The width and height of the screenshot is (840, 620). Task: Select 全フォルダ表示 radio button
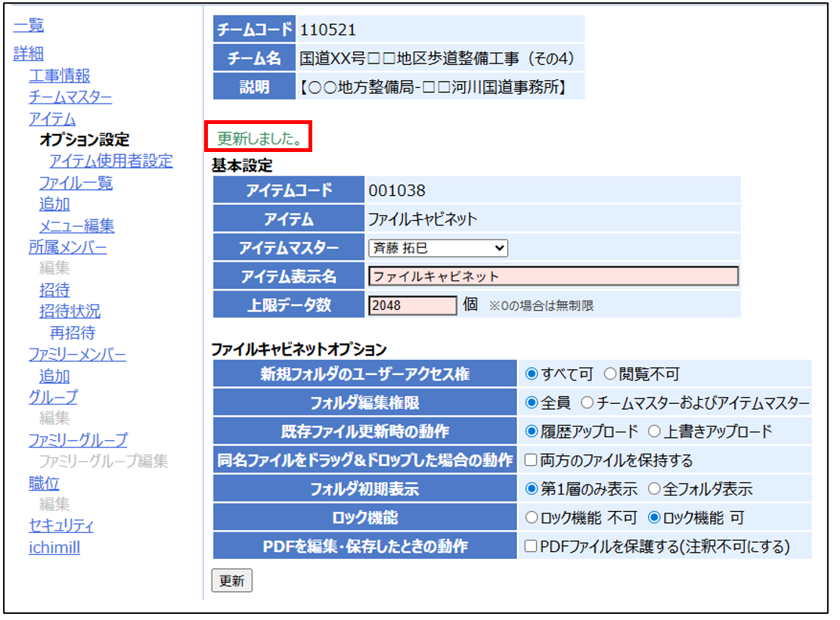click(x=655, y=489)
